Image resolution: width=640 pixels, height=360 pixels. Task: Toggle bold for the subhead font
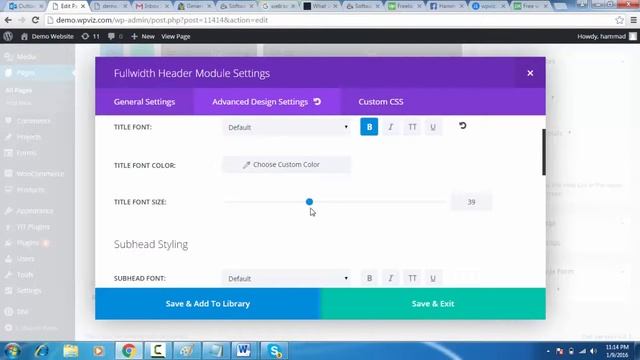pos(369,278)
